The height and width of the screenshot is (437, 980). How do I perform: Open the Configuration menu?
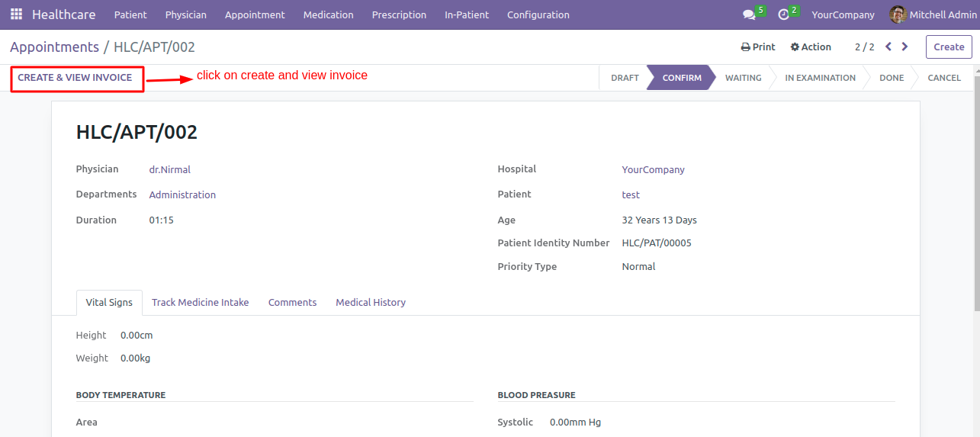pos(538,14)
